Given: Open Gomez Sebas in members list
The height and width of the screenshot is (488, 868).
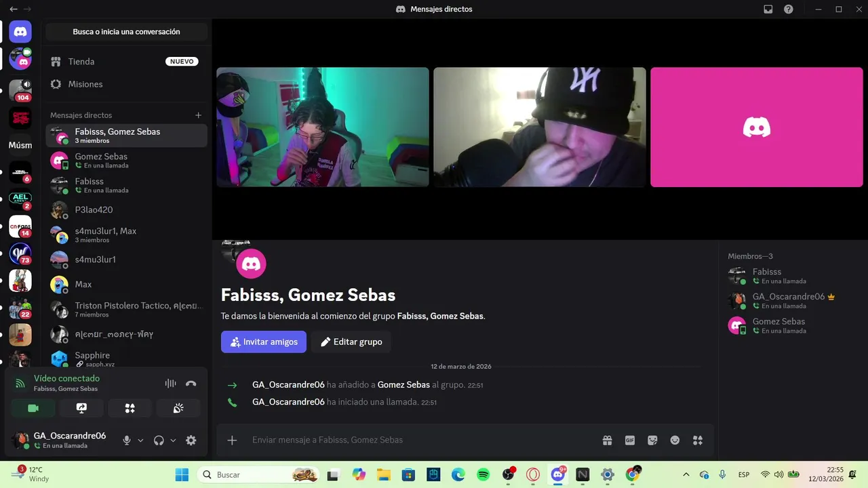Looking at the screenshot, I should (793, 325).
